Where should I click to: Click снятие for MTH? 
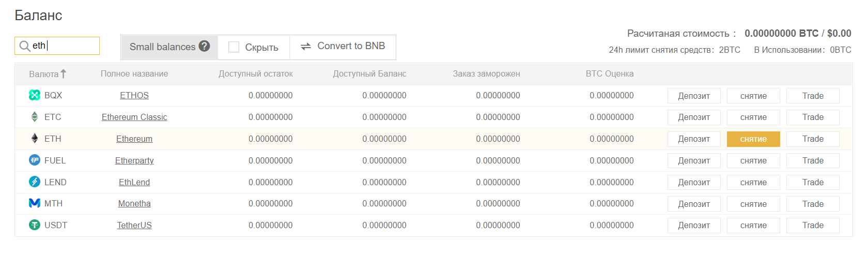(753, 204)
